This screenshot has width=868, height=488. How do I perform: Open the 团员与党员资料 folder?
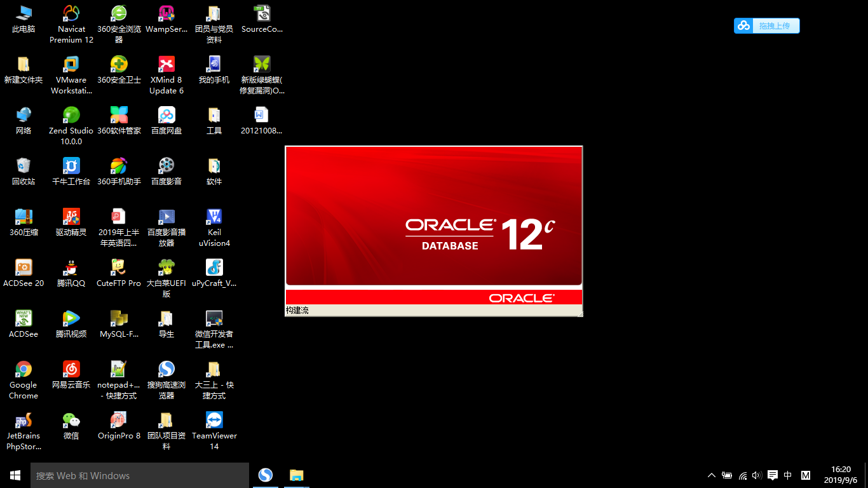214,24
